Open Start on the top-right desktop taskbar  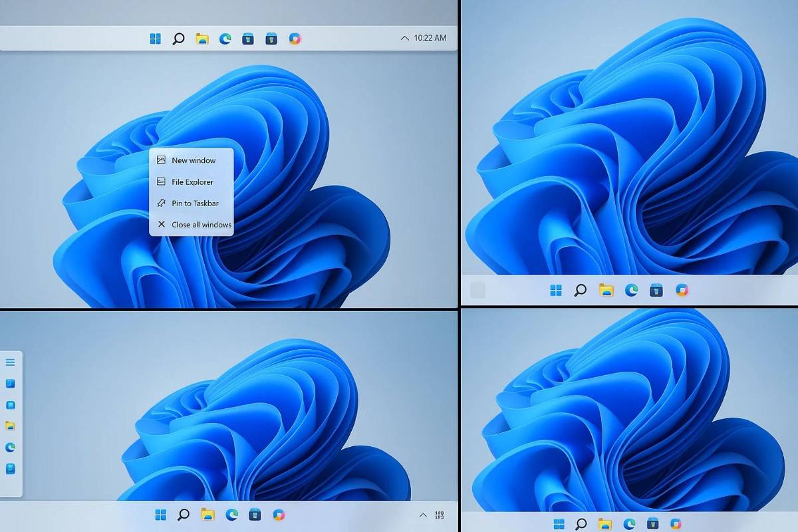[556, 290]
